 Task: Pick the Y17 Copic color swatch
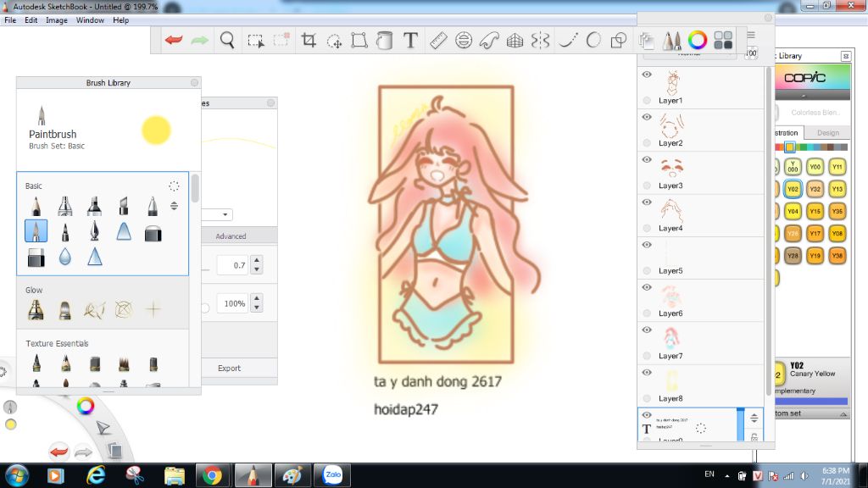tap(815, 234)
